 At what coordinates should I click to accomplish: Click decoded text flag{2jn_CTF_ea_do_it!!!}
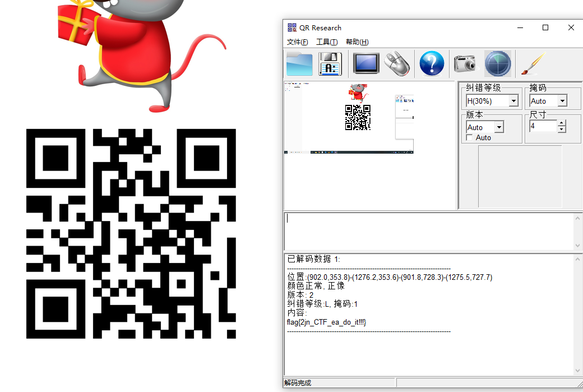pyautogui.click(x=326, y=322)
